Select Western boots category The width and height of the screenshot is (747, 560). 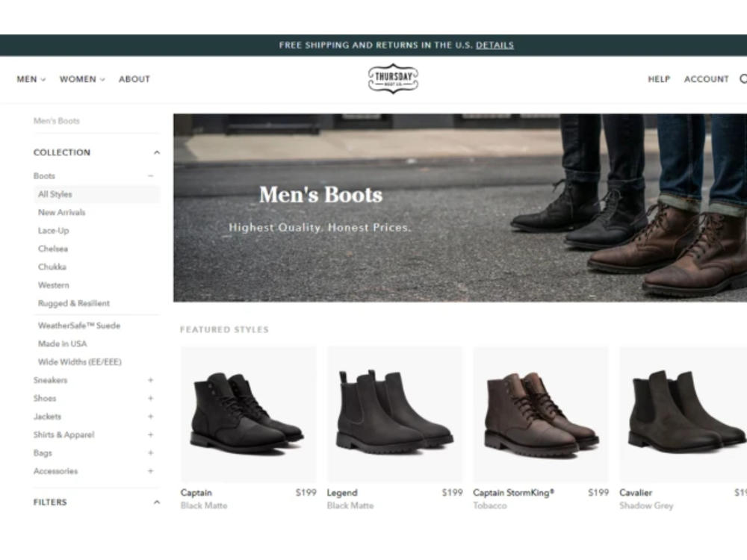pyautogui.click(x=53, y=285)
